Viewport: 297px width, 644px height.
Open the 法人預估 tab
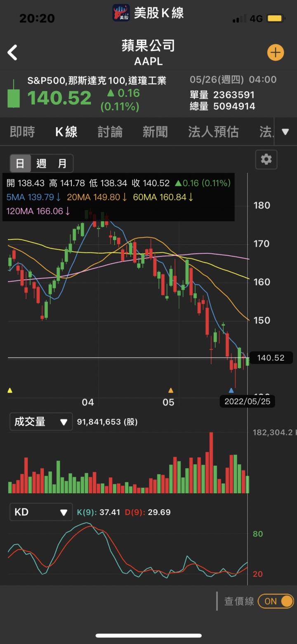[213, 132]
